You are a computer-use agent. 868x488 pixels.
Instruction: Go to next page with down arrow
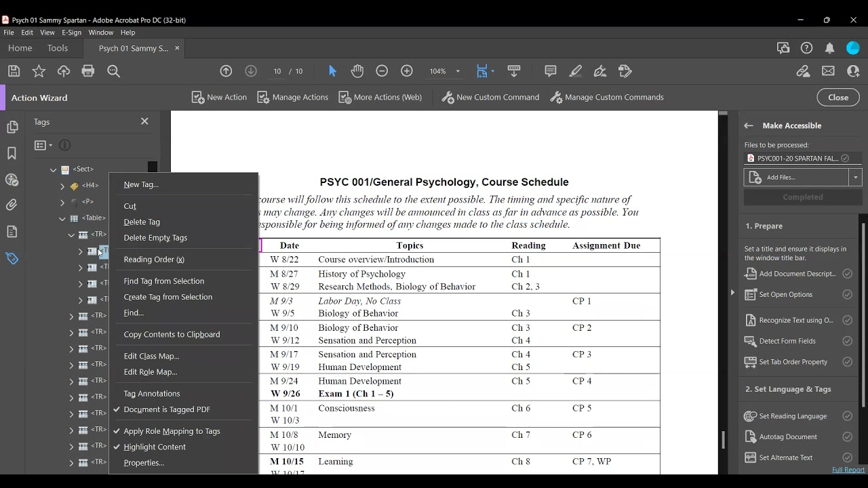251,71
